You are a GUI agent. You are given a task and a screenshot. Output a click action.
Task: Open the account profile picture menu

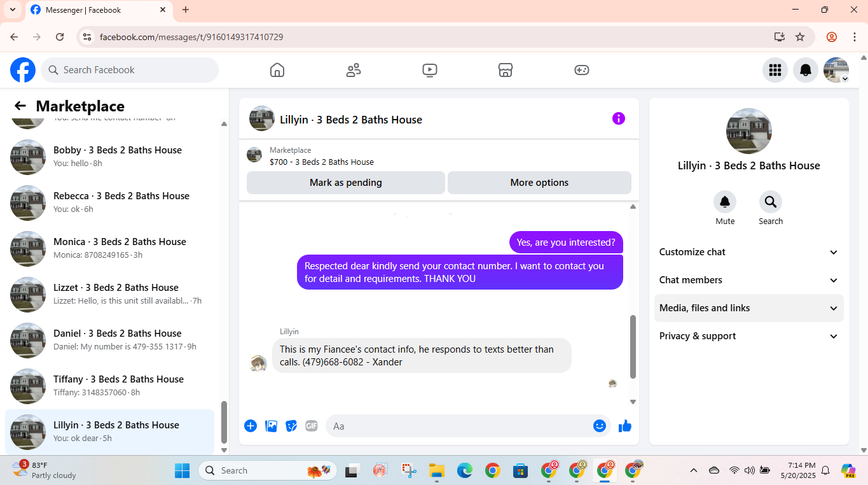click(836, 70)
